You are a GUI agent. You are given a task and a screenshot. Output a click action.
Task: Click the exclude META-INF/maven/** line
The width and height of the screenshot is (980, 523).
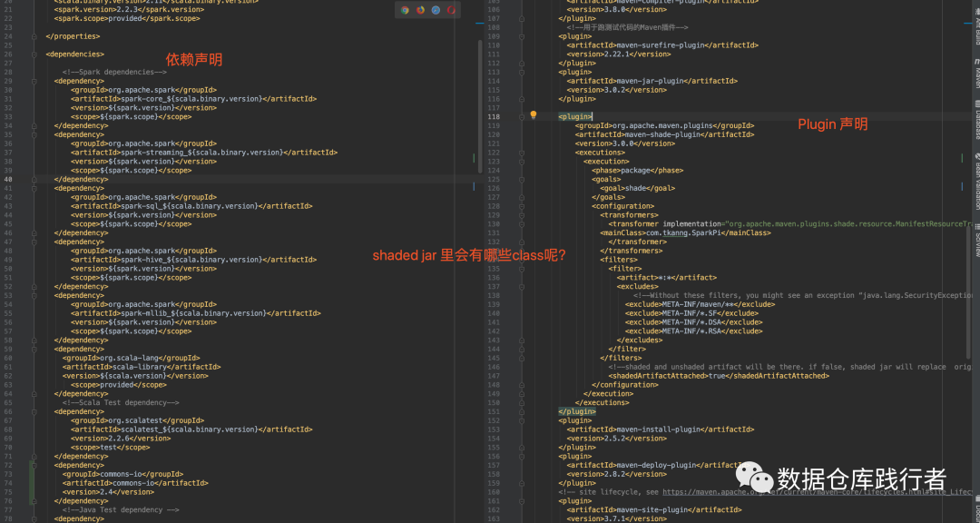click(700, 305)
